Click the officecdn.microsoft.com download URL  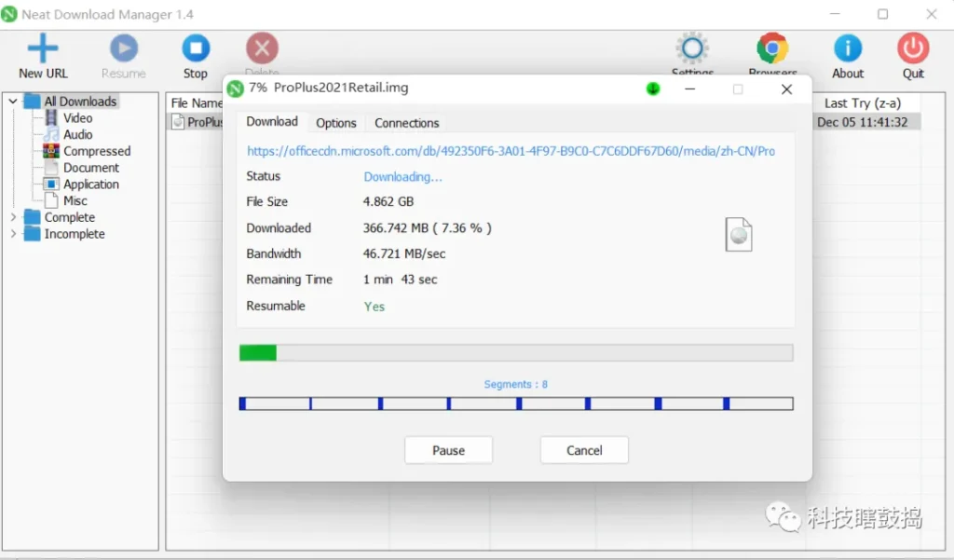[x=511, y=151]
